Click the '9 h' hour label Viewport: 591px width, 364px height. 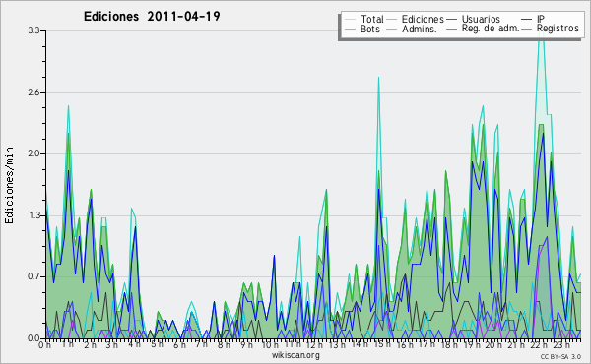(x=246, y=345)
